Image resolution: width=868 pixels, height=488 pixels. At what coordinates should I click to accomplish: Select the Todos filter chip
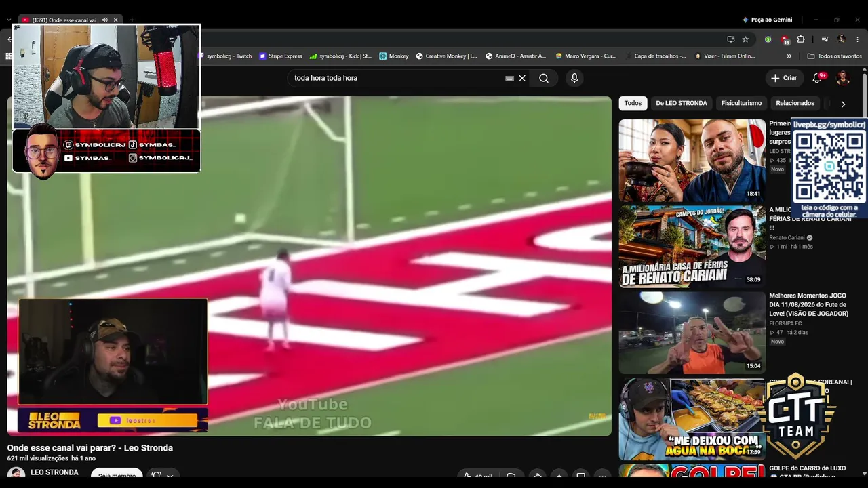633,103
